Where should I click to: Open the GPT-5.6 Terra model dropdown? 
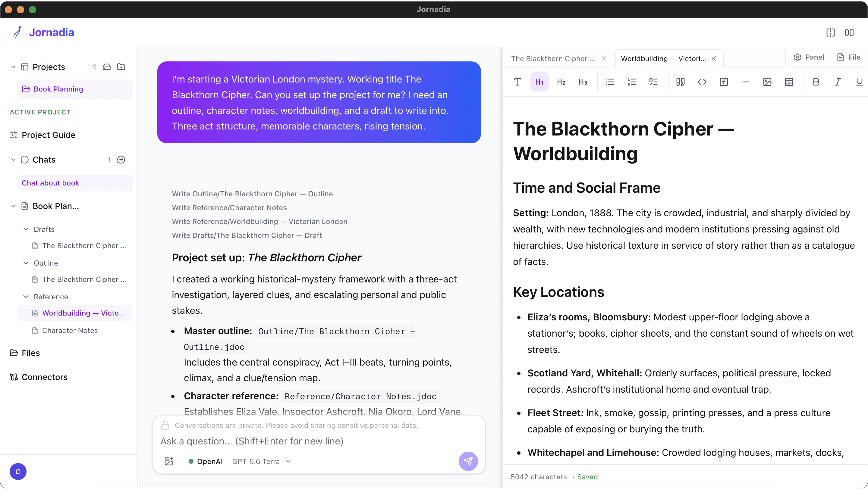pyautogui.click(x=262, y=461)
